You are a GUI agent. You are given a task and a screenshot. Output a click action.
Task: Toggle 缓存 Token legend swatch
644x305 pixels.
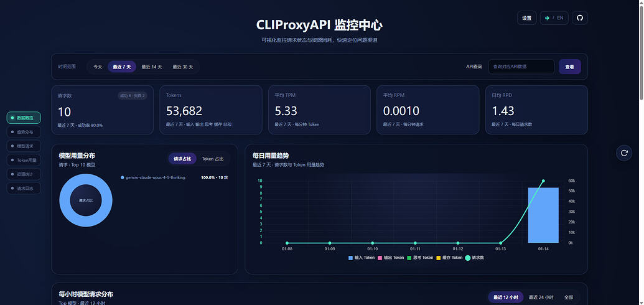point(438,258)
